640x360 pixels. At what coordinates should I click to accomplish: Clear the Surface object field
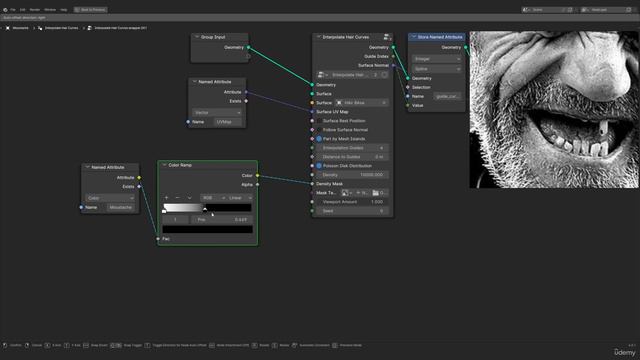(x=384, y=103)
